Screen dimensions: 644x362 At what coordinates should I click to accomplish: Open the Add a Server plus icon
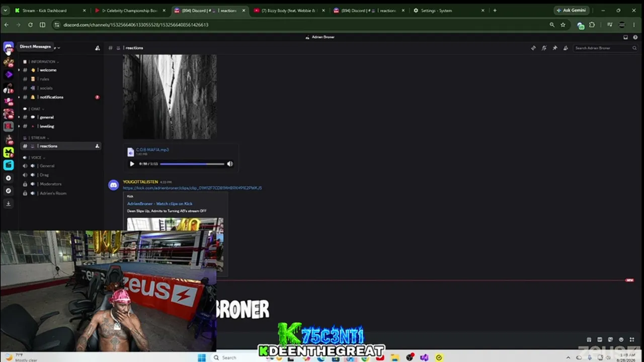(x=8, y=178)
